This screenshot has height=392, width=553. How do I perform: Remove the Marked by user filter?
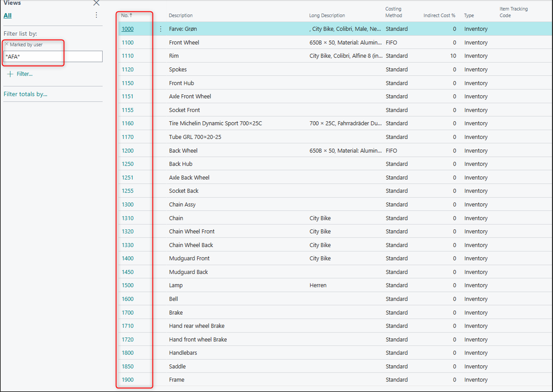tap(7, 44)
